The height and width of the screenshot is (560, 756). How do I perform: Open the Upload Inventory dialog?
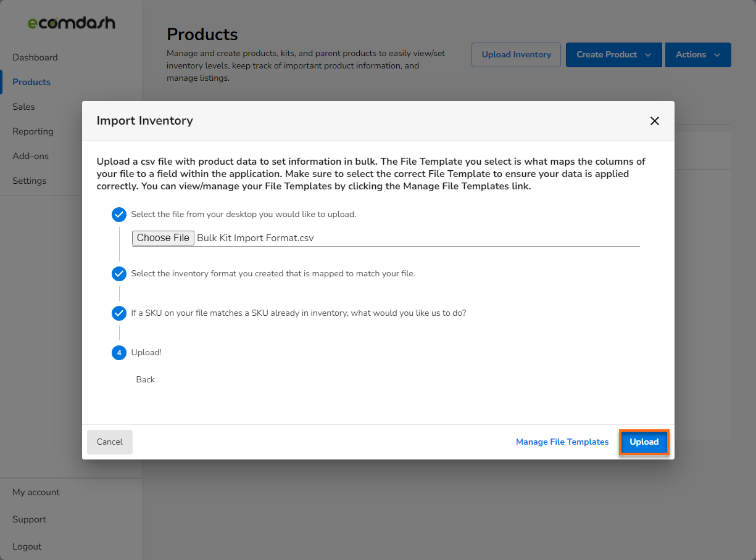click(516, 54)
